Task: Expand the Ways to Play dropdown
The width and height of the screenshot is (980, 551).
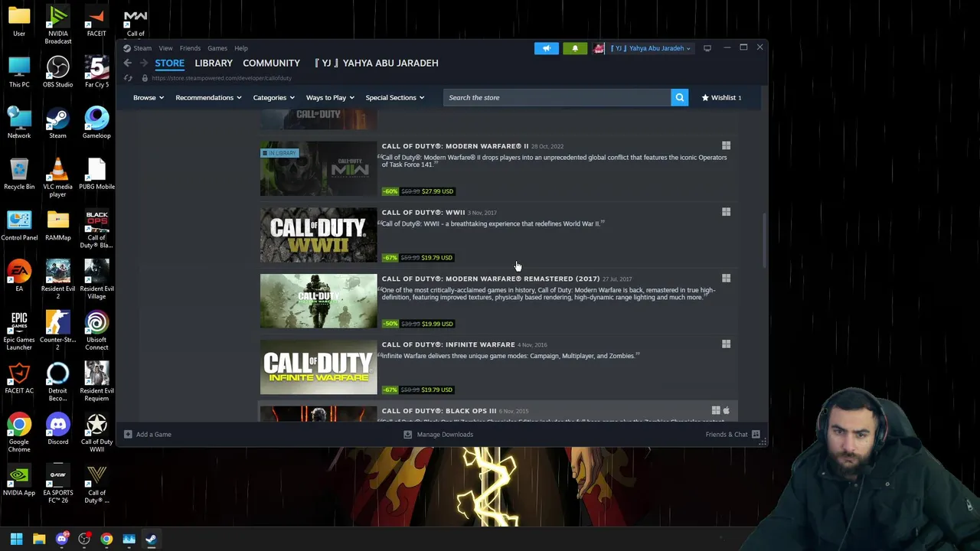Action: click(x=330, y=97)
